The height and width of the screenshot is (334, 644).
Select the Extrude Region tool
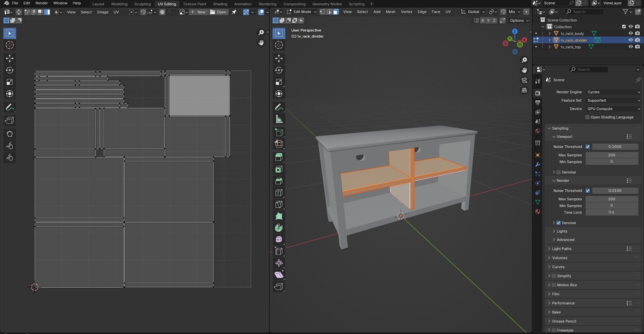click(x=279, y=157)
